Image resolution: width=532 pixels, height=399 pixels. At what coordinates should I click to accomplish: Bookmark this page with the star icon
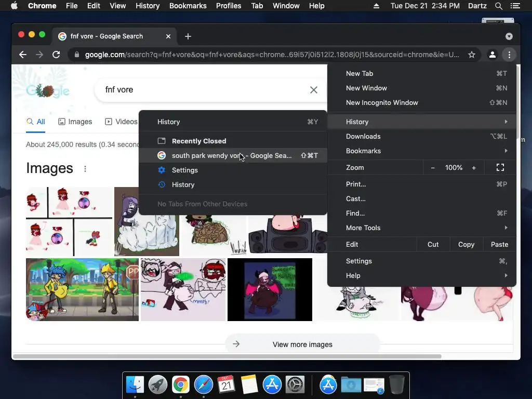(x=472, y=55)
